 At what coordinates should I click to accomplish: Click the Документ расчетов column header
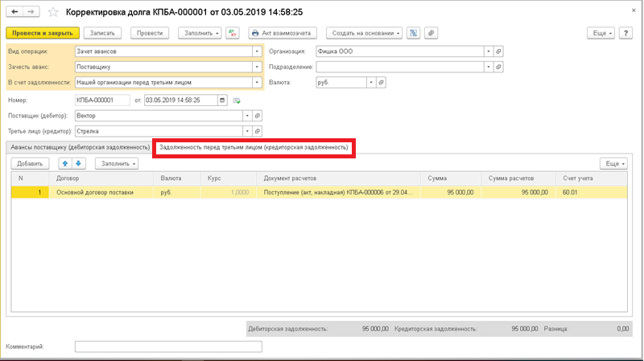point(338,178)
